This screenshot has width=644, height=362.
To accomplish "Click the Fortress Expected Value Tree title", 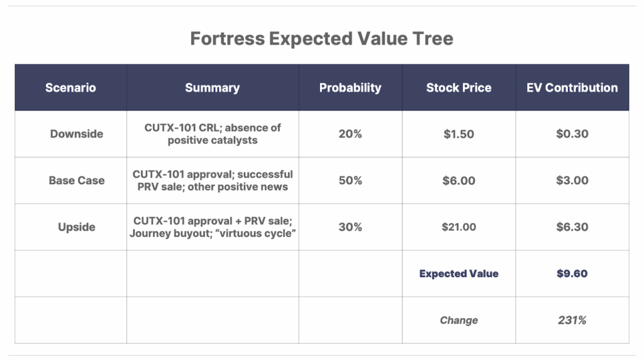I will [321, 38].
